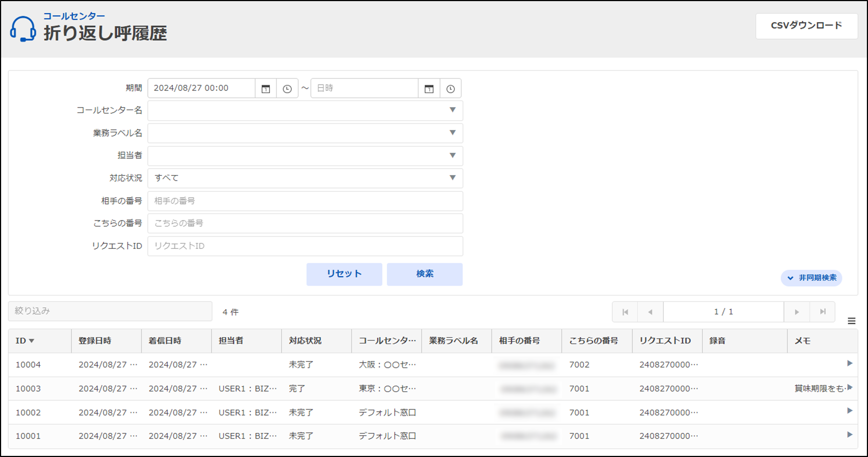Expand details arrow for row 10003
The width and height of the screenshot is (868, 457).
(850, 387)
